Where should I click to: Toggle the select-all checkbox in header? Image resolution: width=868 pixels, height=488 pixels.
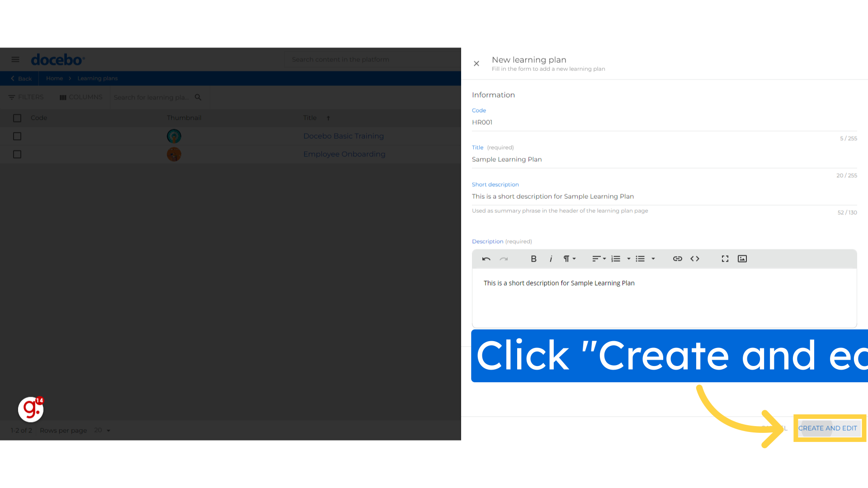click(x=17, y=118)
